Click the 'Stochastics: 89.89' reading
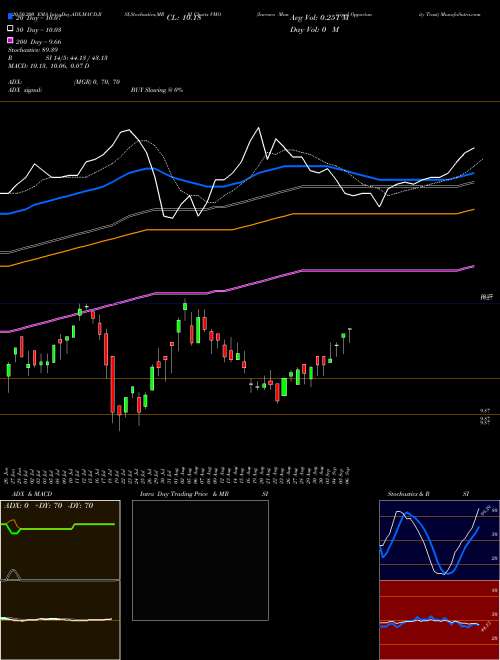Viewport: 500px width, 660px height. [x=33, y=50]
